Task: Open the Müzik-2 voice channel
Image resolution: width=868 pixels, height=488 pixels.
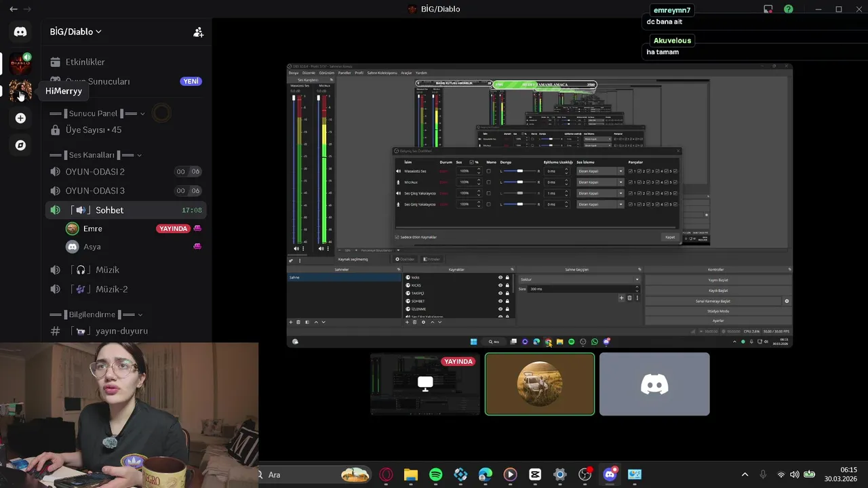Action: tap(125, 289)
